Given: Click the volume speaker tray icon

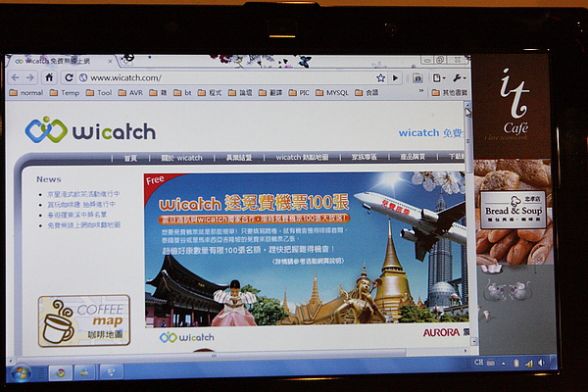Looking at the screenshot, I should click(x=541, y=363).
